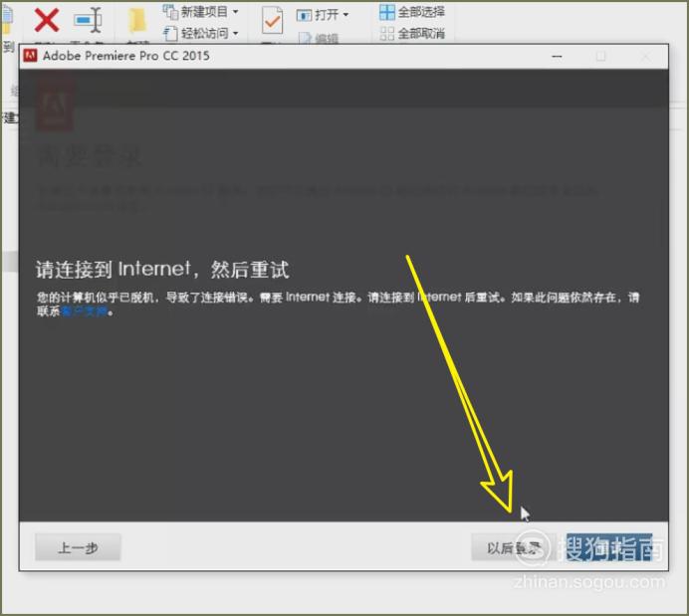
Task: Click the 以后登录 button
Action: [x=513, y=547]
